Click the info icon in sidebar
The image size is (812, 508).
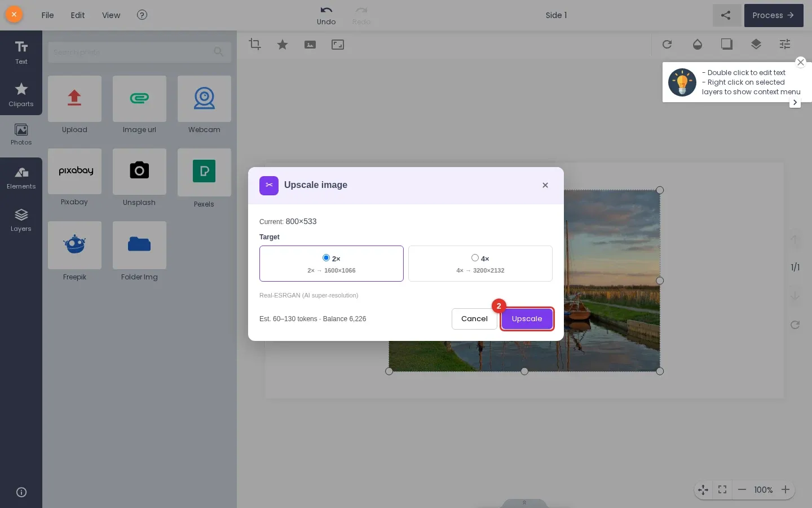pos(21,492)
